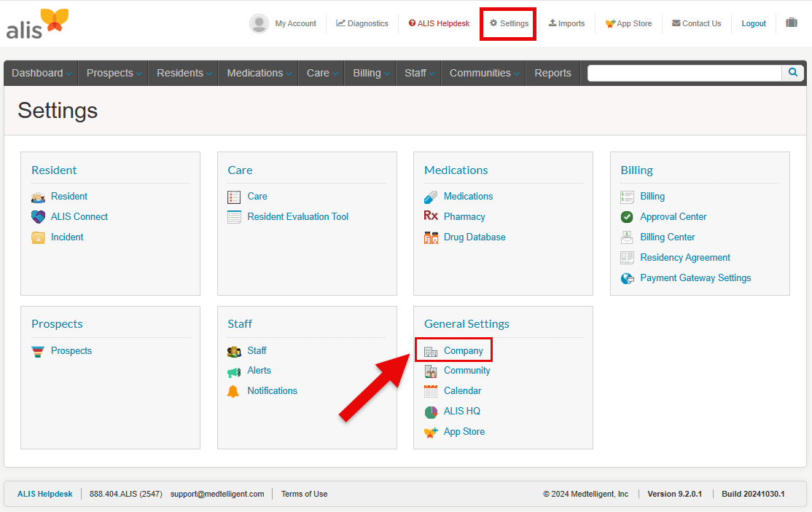Open the Notifications settings link
The width and height of the screenshot is (812, 512).
tap(273, 390)
